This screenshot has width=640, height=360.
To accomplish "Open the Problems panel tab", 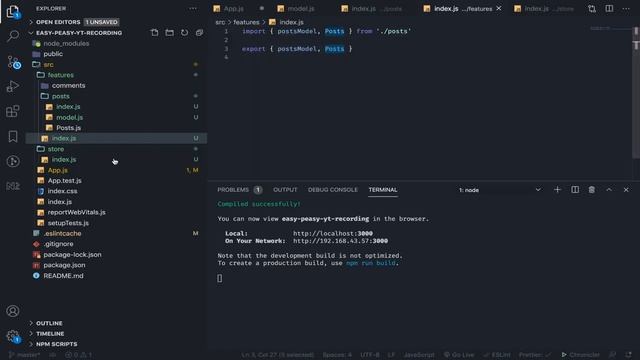I will point(239,190).
